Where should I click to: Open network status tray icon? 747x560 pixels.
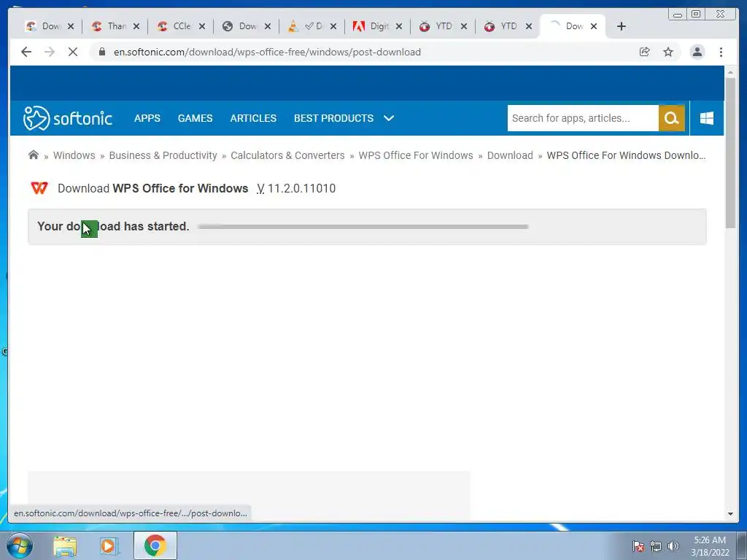[x=656, y=546]
